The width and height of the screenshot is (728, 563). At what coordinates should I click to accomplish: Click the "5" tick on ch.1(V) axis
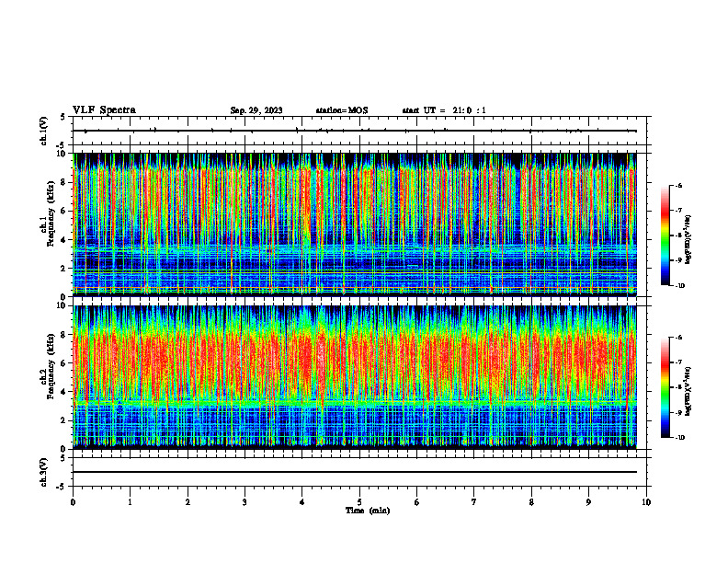[x=63, y=118]
